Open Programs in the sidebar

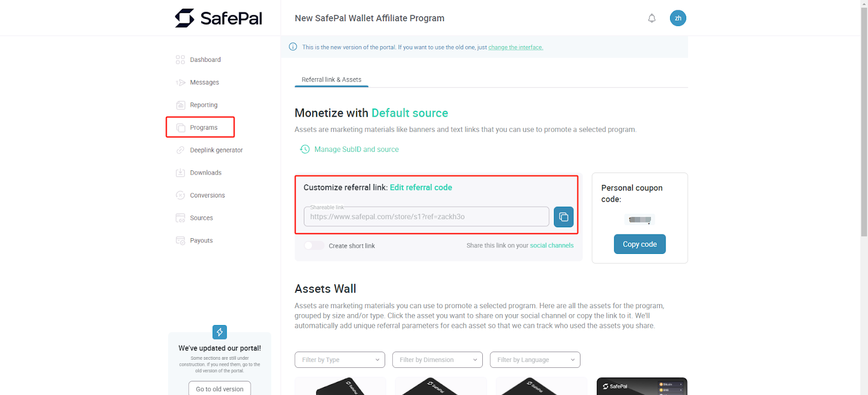tap(203, 128)
